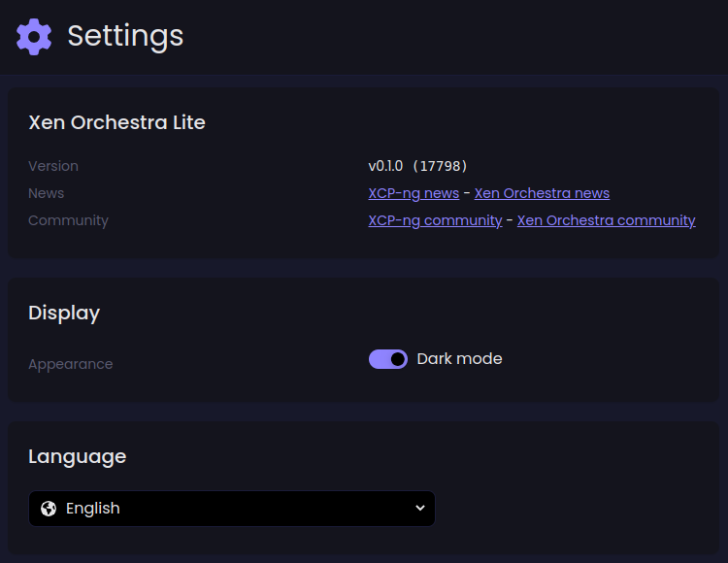Open the English language dropdown
Viewport: 728px width, 563px height.
click(x=232, y=509)
